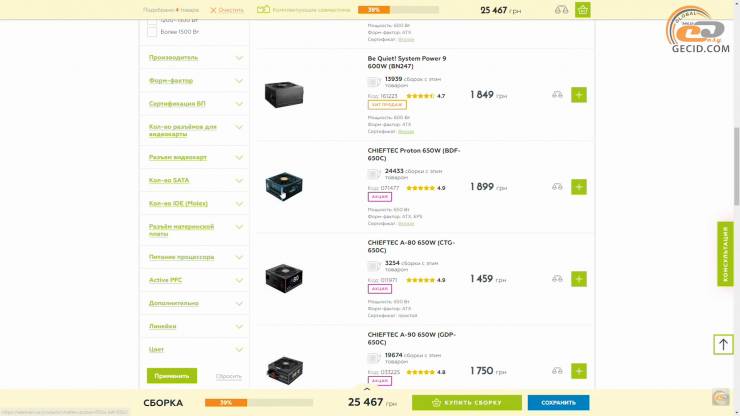Compare Be Quiet! System Power 9 scales icon
Screen dimensions: 740x416
tap(557, 95)
